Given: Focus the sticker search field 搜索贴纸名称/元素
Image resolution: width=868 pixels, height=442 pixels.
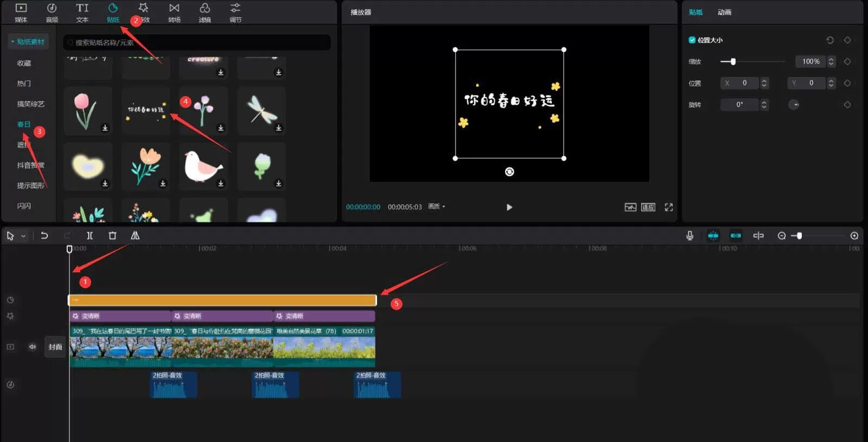Looking at the screenshot, I should point(197,42).
